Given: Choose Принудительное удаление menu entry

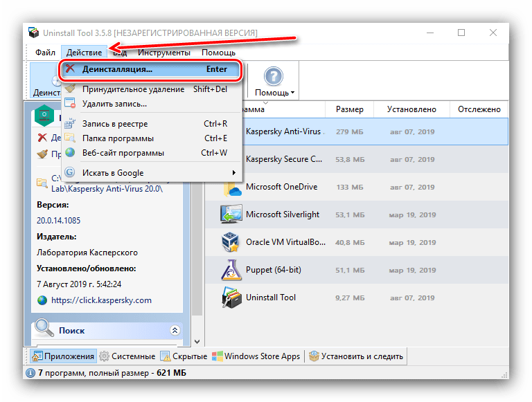Looking at the screenshot, I should coord(152,89).
